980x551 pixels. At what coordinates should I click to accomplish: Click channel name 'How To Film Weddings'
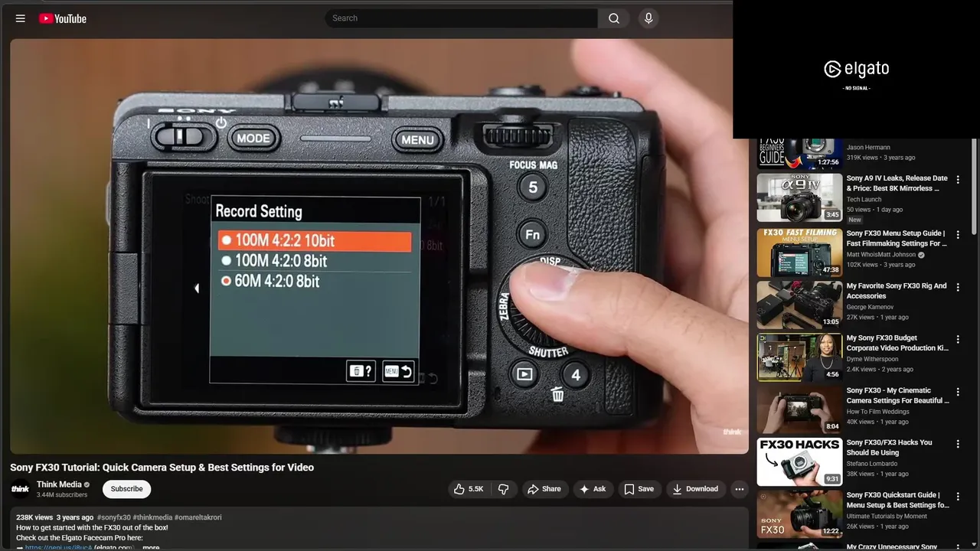[877, 412]
